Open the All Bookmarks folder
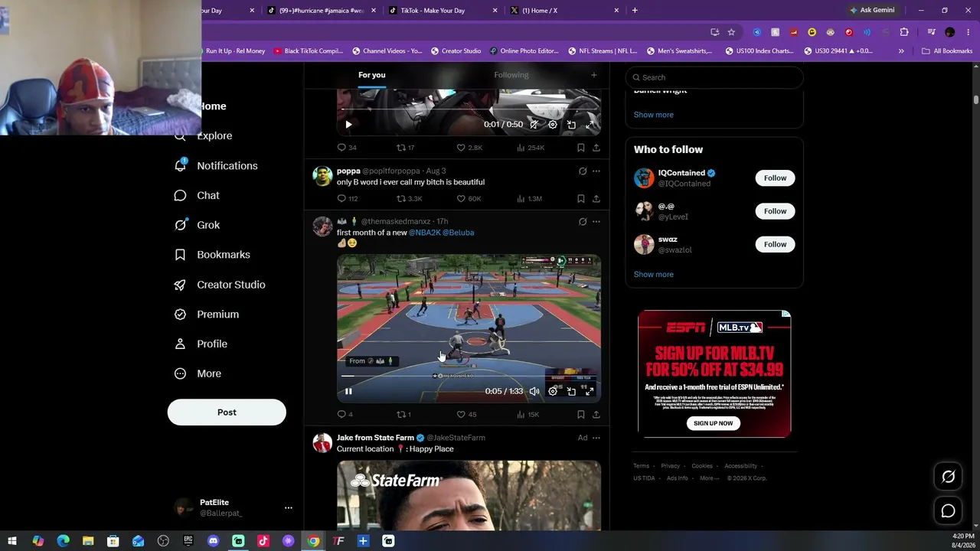The width and height of the screenshot is (980, 551). [947, 51]
